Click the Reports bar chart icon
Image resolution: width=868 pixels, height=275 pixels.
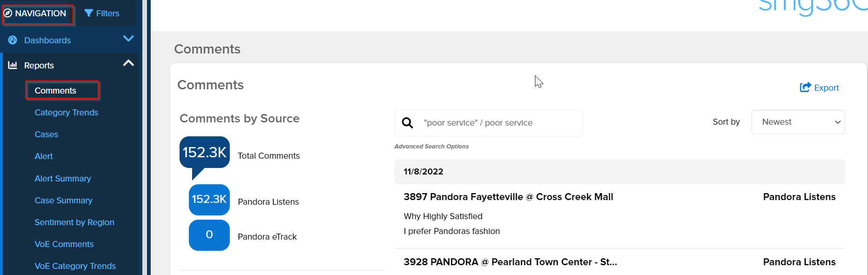(x=13, y=65)
